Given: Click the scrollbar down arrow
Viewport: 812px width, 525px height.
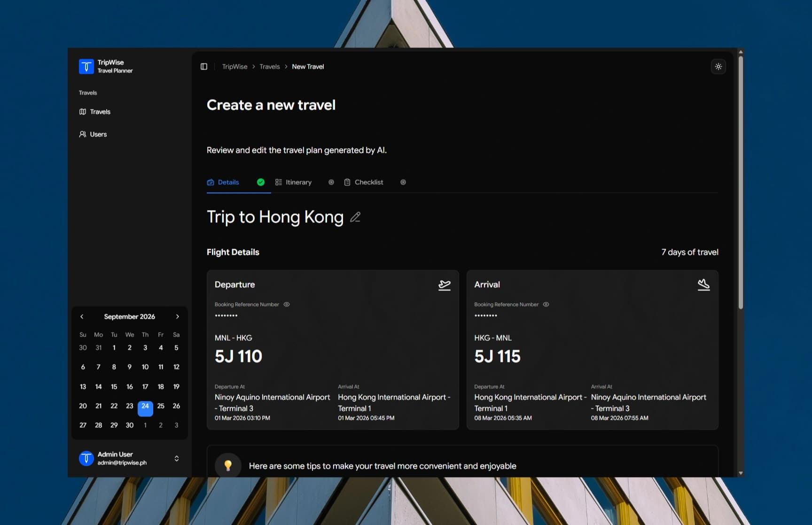Looking at the screenshot, I should pyautogui.click(x=741, y=473).
